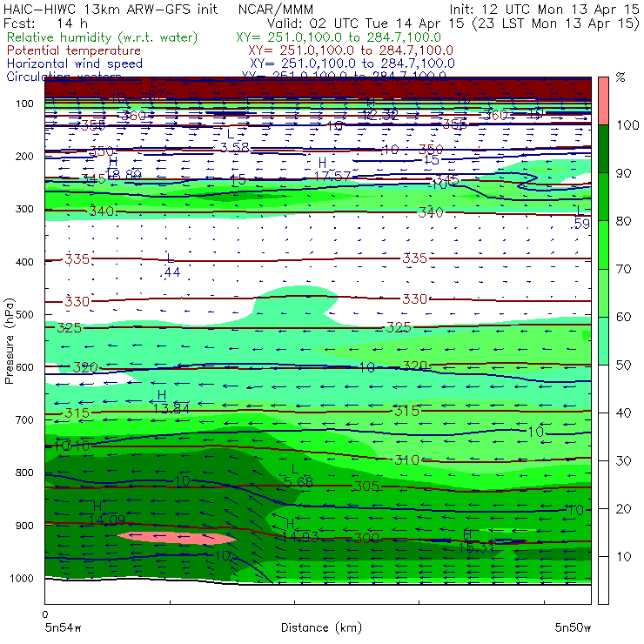Click the "H 13.84" wind maximum label
This screenshot has width=644, height=644.
tap(171, 402)
